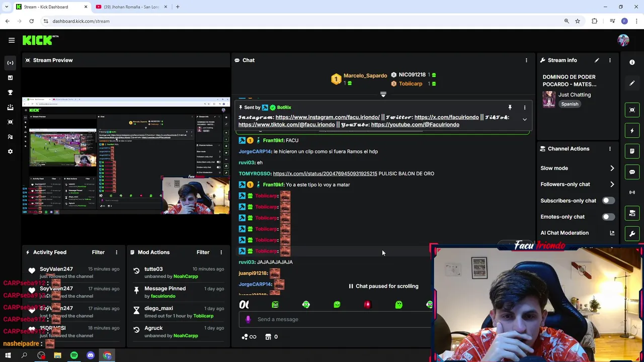Open the Windows Start menu
This screenshot has height=362, width=644.
pos(8,355)
